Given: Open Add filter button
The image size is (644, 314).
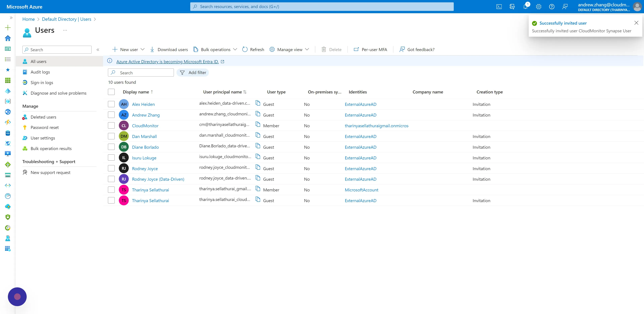Looking at the screenshot, I should pyautogui.click(x=193, y=73).
